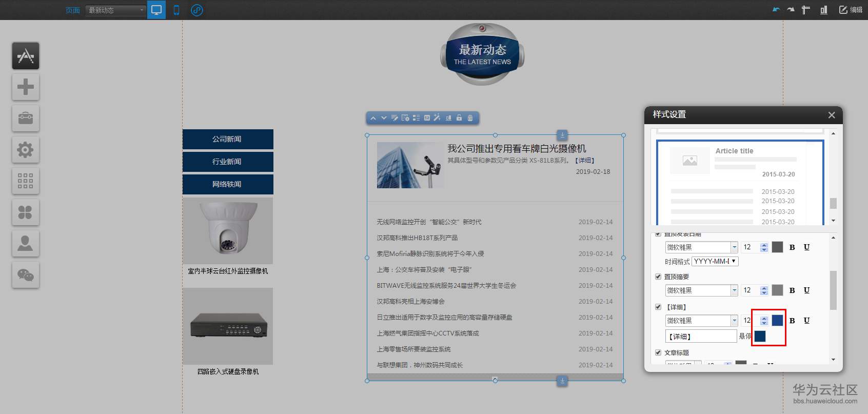Close the 样式设置 panel

[x=832, y=115]
